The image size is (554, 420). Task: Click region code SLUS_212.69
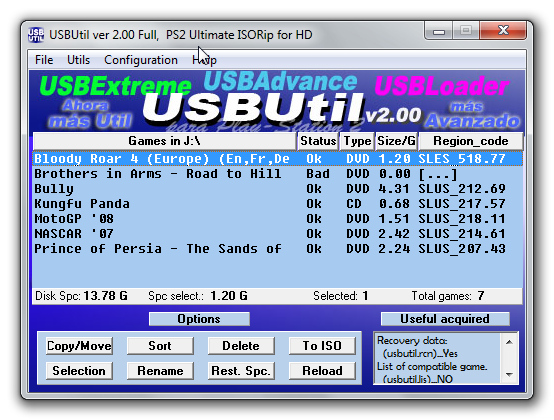(x=462, y=189)
